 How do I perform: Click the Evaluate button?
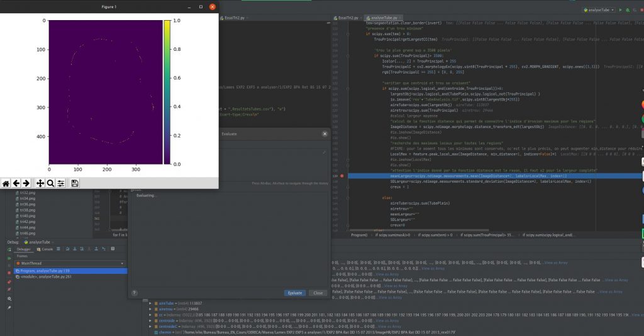tap(294, 293)
